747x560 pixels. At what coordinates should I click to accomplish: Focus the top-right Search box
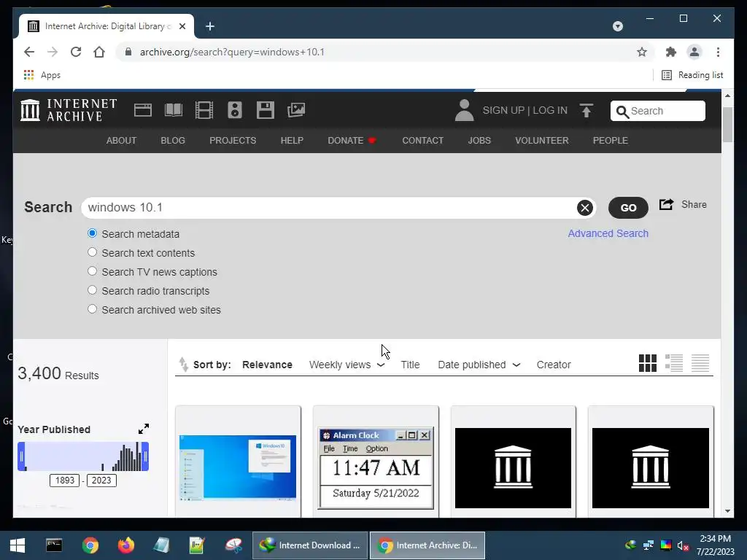[658, 111]
